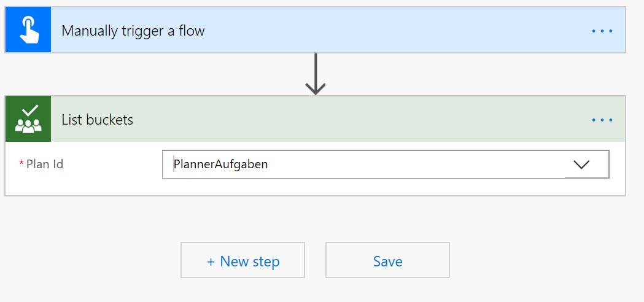
Task: Open the ellipsis menu on the trigger card
Action: pyautogui.click(x=602, y=31)
